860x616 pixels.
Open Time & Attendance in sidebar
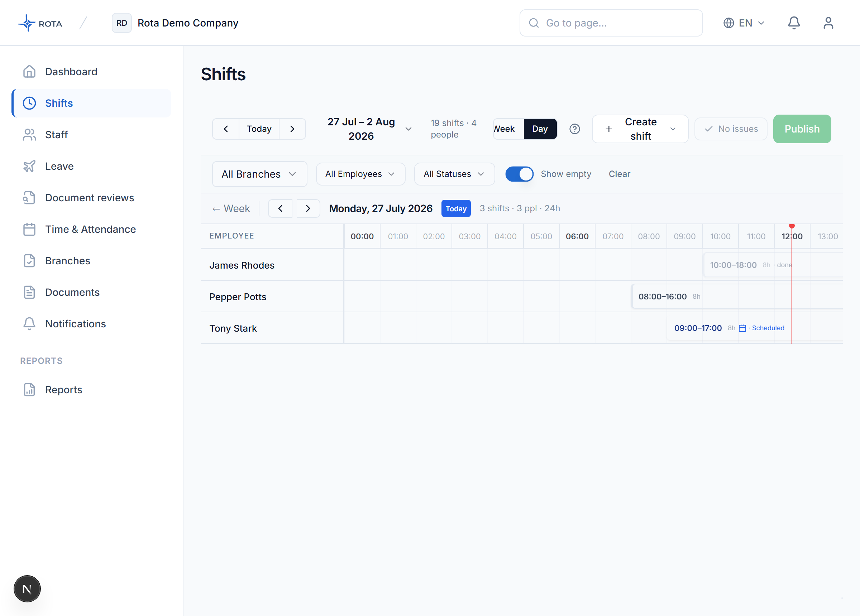(92, 229)
